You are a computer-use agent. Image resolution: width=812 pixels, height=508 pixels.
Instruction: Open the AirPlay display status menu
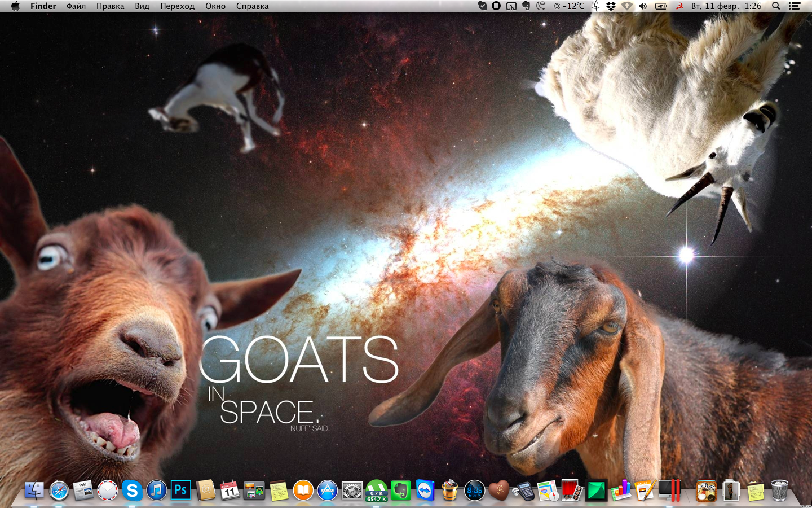tap(511, 6)
